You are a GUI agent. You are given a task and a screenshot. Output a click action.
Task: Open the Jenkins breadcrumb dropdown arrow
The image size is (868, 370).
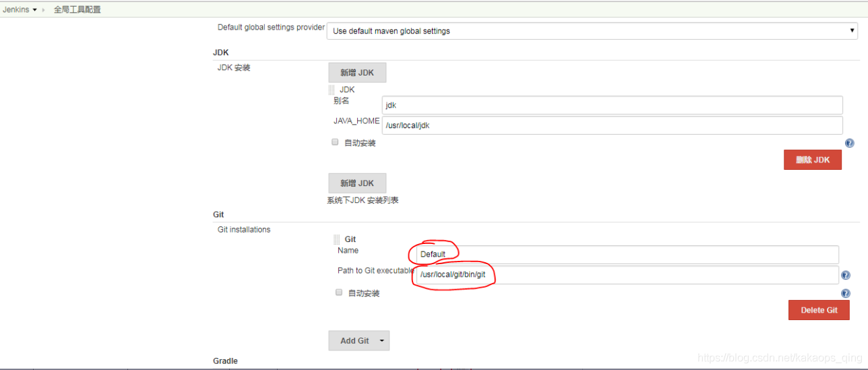(34, 10)
